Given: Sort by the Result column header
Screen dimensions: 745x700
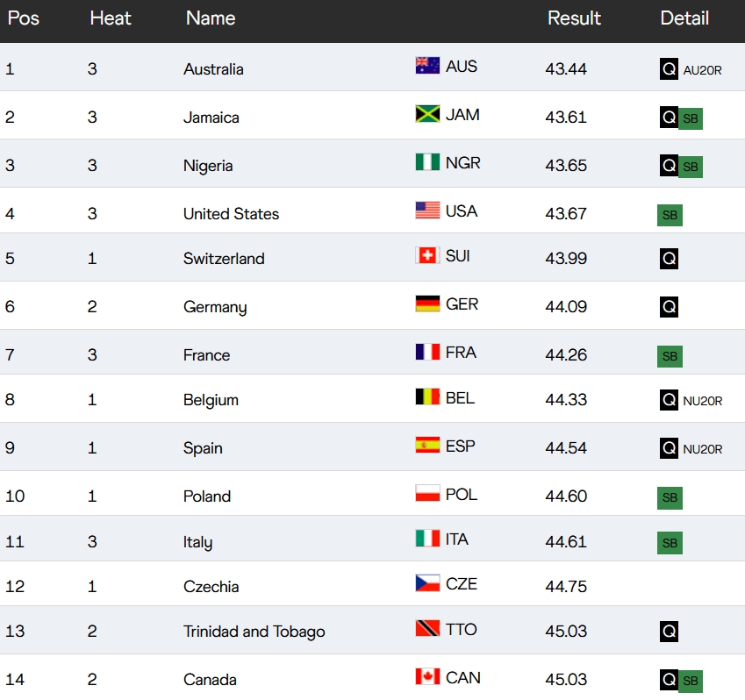Looking at the screenshot, I should click(x=574, y=18).
